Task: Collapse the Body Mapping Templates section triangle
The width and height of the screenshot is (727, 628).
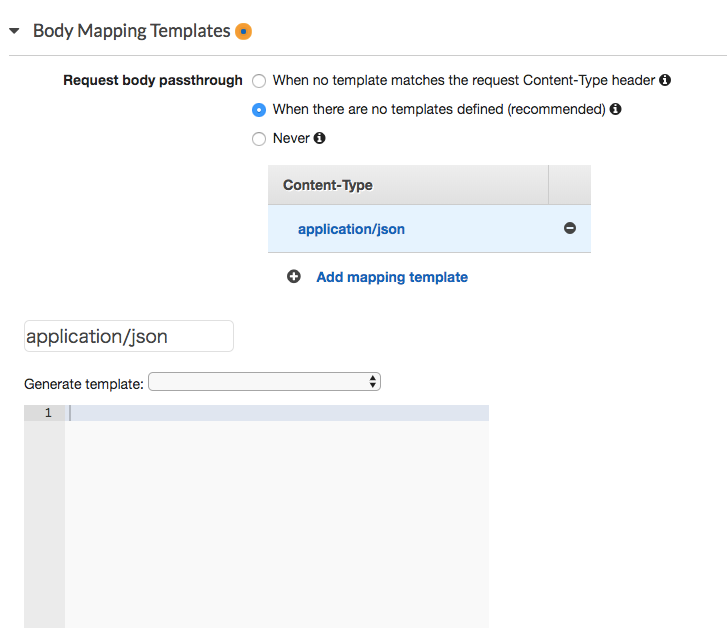Action: click(x=14, y=31)
